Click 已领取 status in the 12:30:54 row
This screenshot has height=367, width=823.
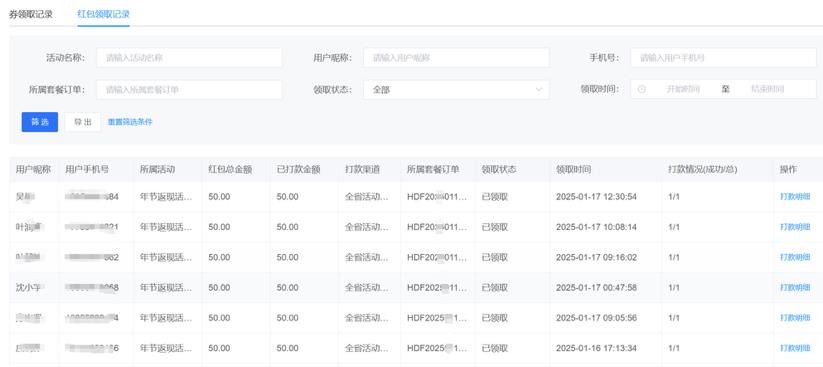click(x=494, y=197)
